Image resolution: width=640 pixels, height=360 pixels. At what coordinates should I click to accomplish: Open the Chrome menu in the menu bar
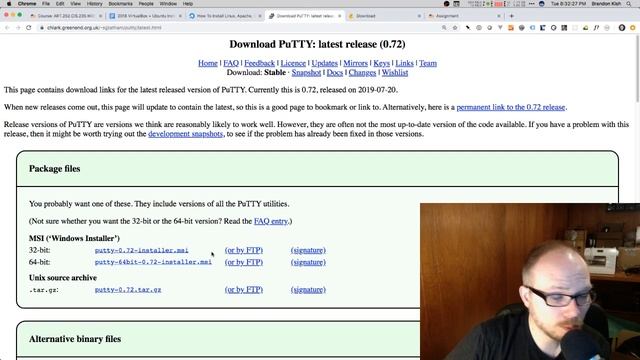(27, 4)
